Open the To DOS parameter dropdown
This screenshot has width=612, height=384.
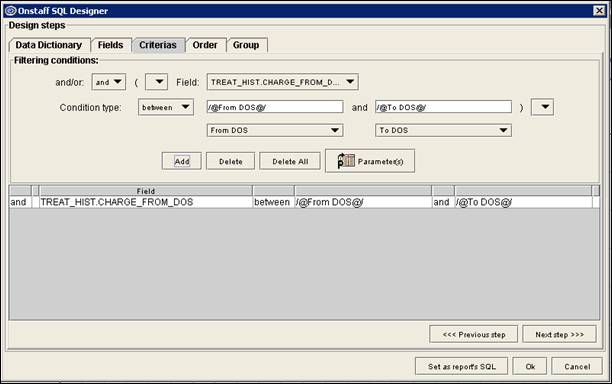pyautogui.click(x=443, y=130)
